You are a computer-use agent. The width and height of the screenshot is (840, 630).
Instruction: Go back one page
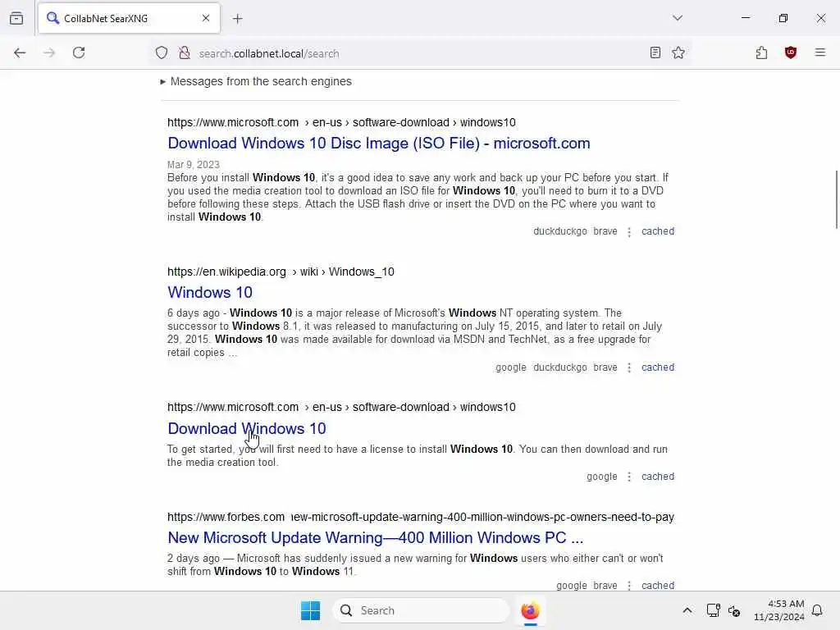(x=20, y=52)
